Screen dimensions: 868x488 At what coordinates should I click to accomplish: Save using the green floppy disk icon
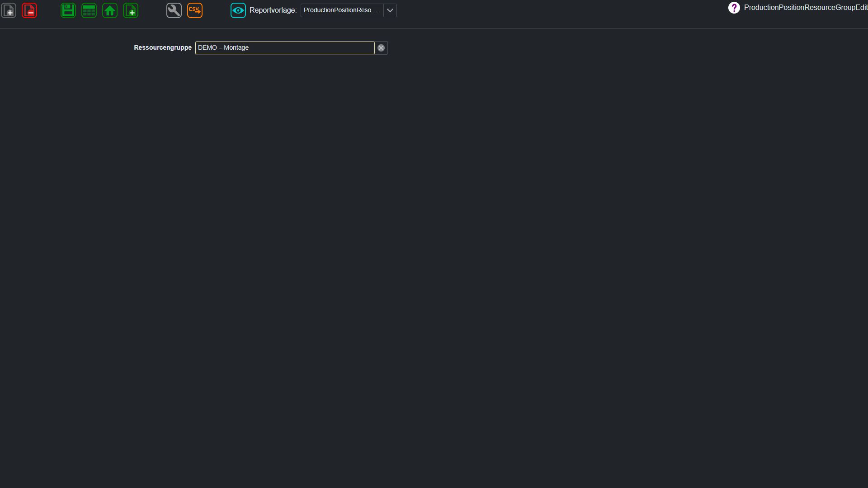click(x=68, y=10)
